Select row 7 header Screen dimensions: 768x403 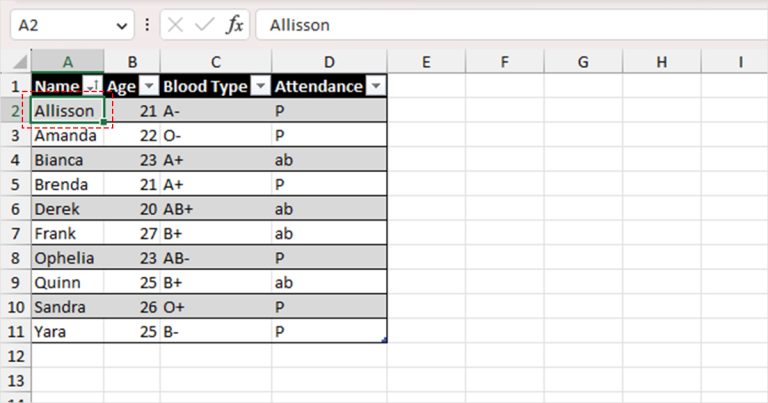point(15,234)
